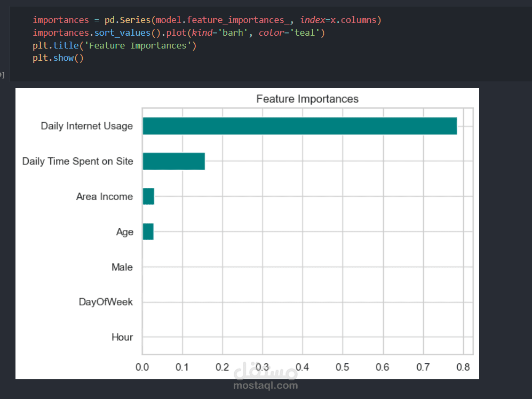532x399 pixels.
Task: Click the teal Age bar
Action: pyautogui.click(x=148, y=232)
